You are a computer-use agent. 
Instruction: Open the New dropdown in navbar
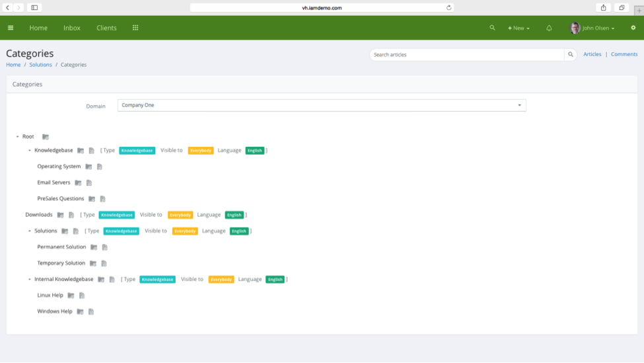[x=519, y=28]
